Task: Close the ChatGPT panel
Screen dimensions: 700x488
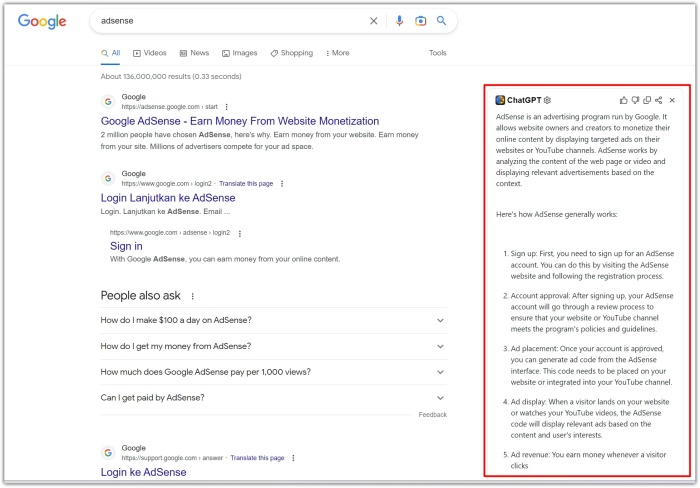Action: point(672,100)
